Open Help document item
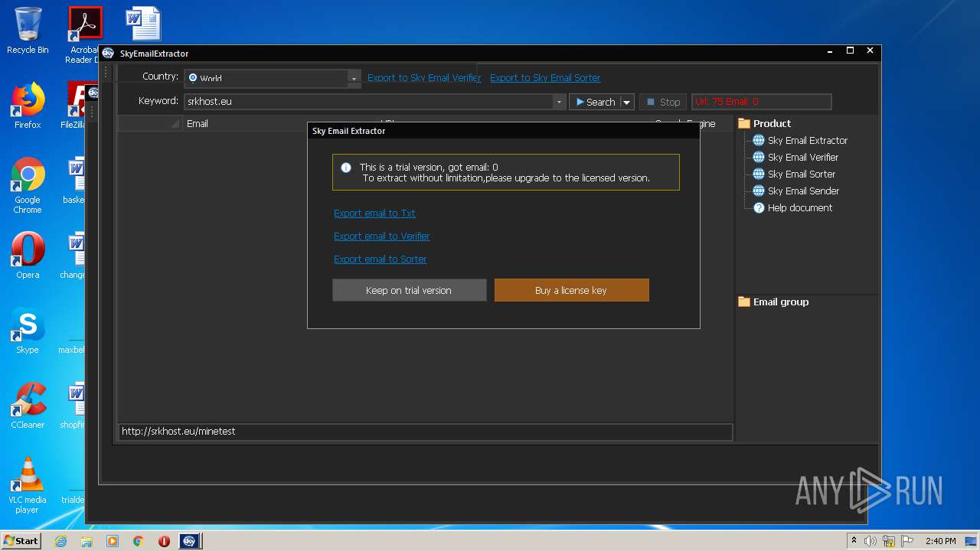Viewport: 980px width, 551px height. (x=799, y=208)
